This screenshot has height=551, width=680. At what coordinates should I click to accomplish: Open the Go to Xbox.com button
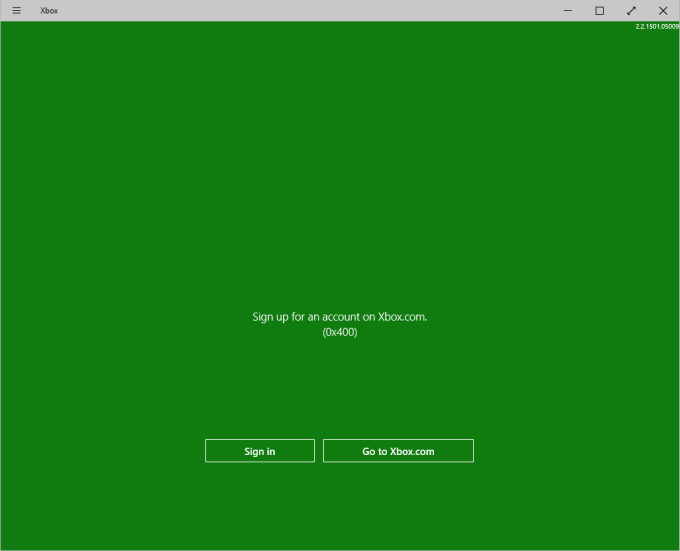tap(398, 451)
